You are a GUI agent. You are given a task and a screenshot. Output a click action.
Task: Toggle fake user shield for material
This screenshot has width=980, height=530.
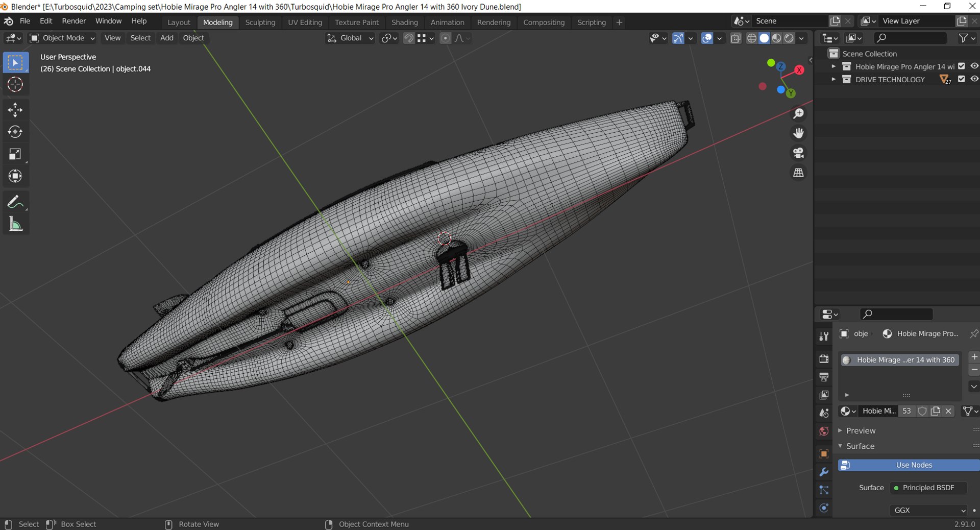coord(922,411)
